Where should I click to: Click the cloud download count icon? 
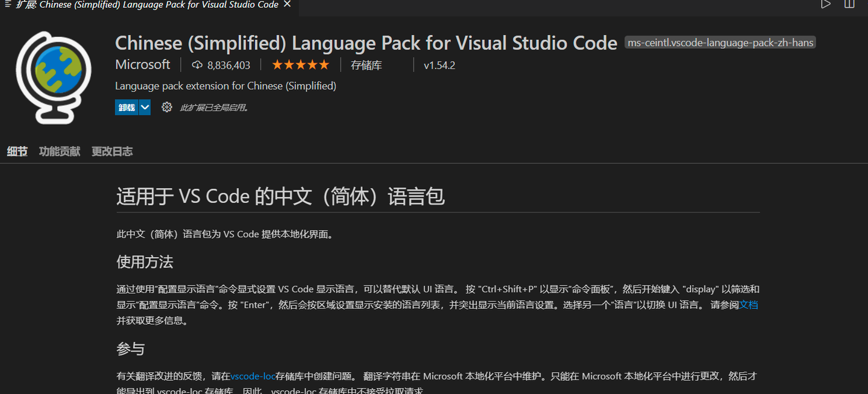pyautogui.click(x=197, y=65)
